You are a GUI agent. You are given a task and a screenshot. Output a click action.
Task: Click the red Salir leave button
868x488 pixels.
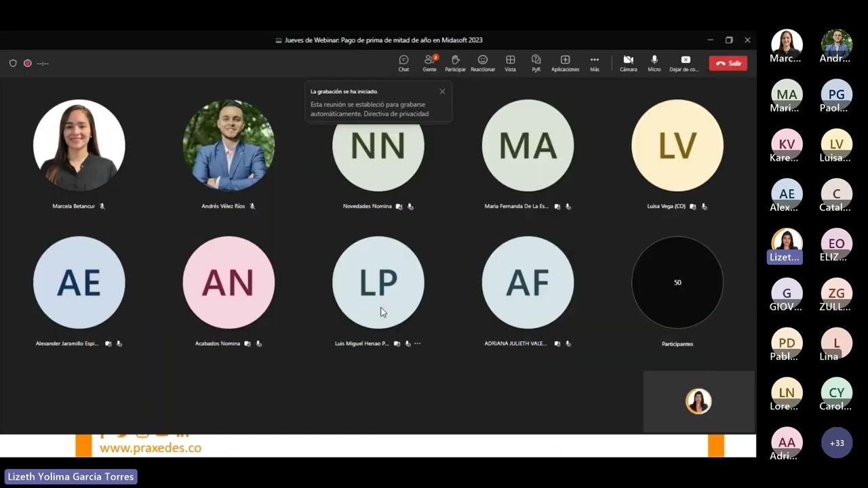tap(728, 63)
